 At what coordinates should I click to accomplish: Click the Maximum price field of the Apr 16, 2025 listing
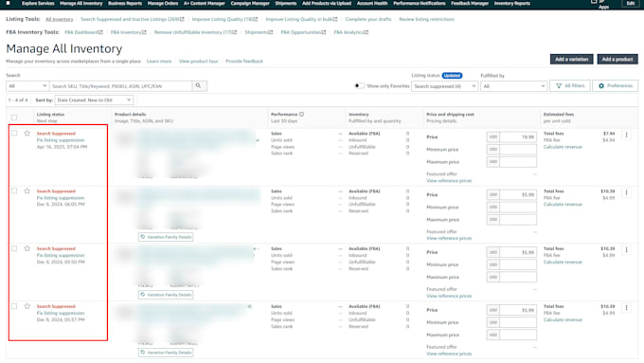[518, 162]
